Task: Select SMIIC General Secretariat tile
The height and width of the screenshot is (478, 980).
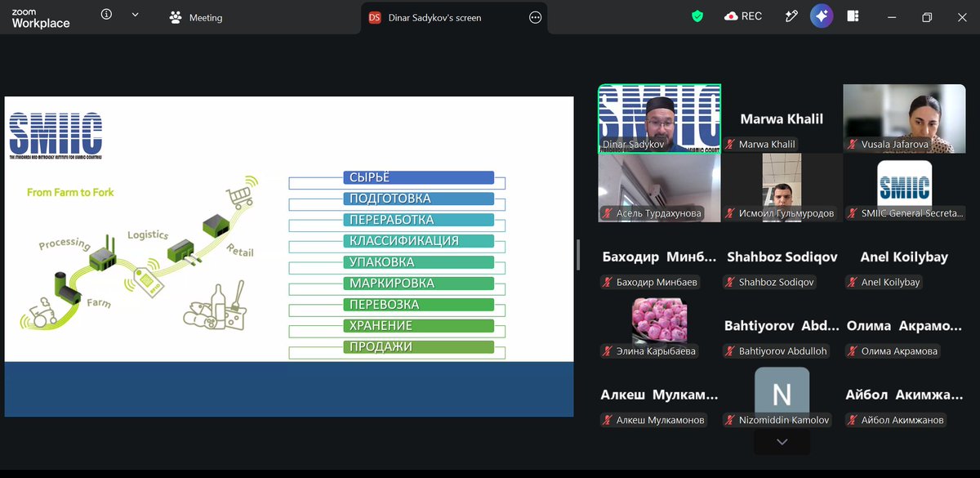Action: (x=904, y=188)
